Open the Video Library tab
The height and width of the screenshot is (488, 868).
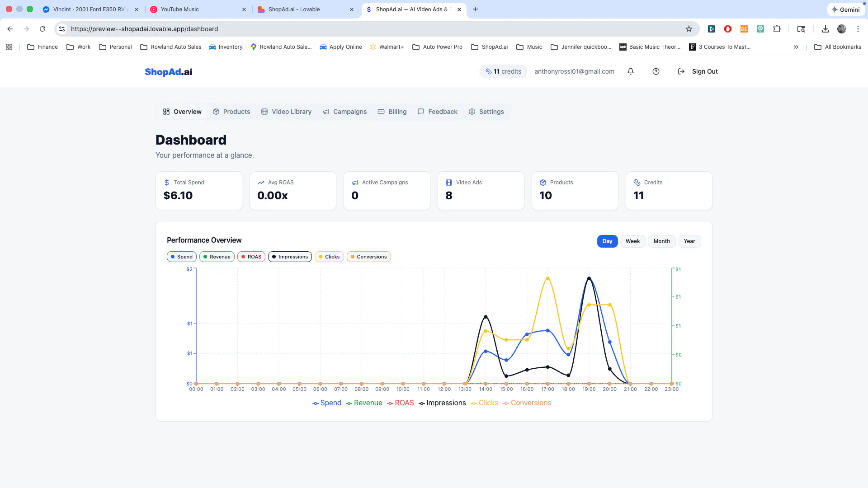[x=287, y=112]
